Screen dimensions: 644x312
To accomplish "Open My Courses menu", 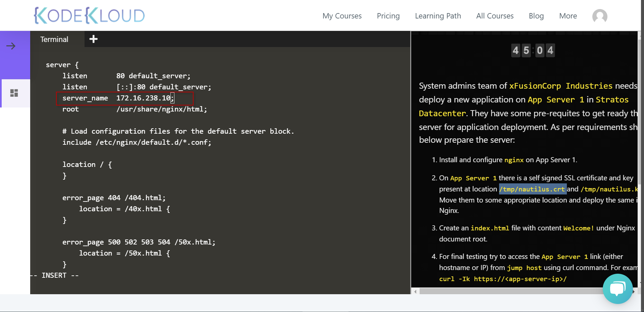I will coord(342,16).
